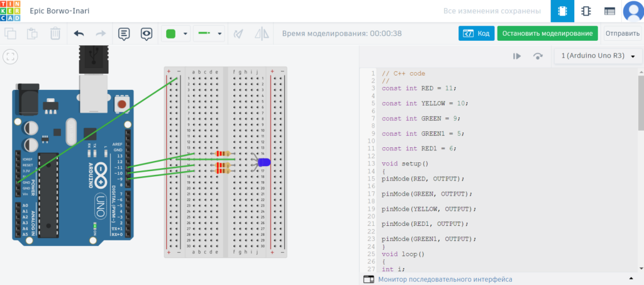The width and height of the screenshot is (644, 285).
Task: Click the Отправить button
Action: (622, 34)
